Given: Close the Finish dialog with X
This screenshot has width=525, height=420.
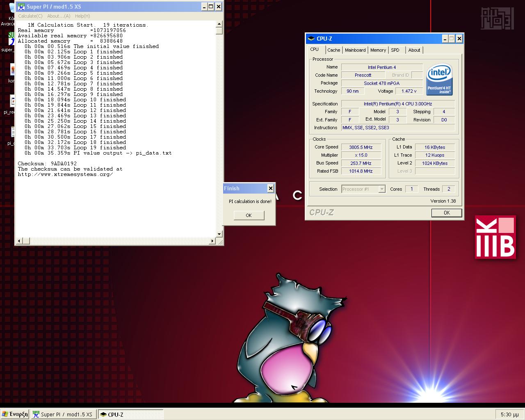Looking at the screenshot, I should (270, 188).
